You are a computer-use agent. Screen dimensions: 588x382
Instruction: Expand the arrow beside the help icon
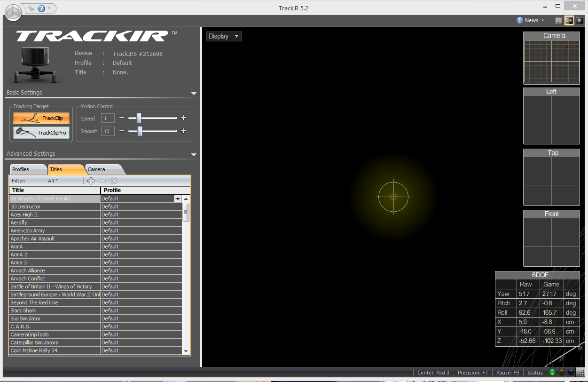[49, 8]
